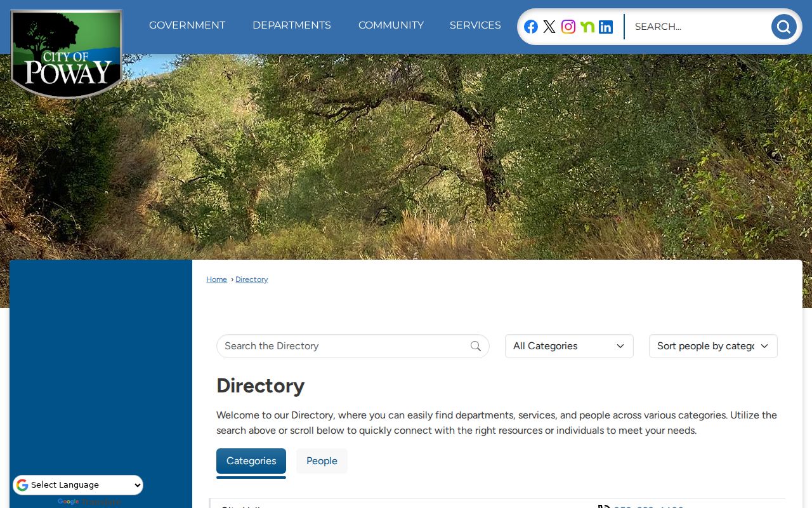Switch to the People tab
Screen dimensions: 812x508
(322, 461)
